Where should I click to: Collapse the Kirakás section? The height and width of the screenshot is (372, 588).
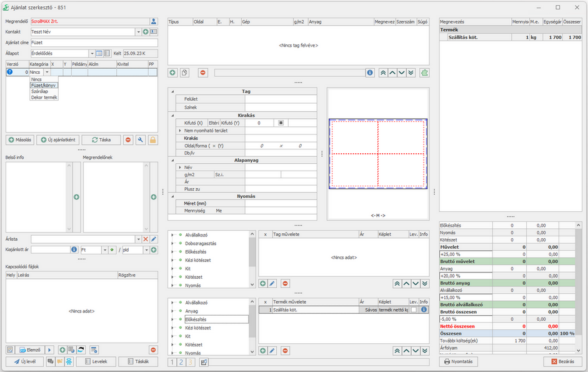(x=172, y=116)
